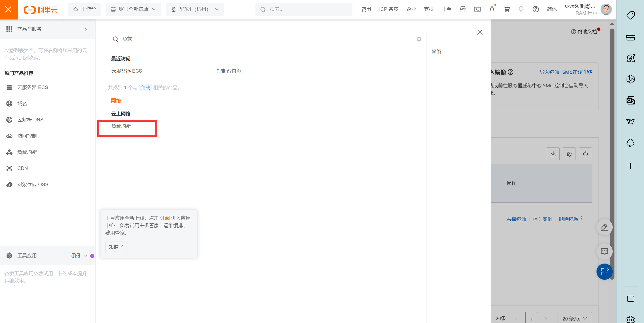
Task: Close the product search overlay
Action: [480, 32]
